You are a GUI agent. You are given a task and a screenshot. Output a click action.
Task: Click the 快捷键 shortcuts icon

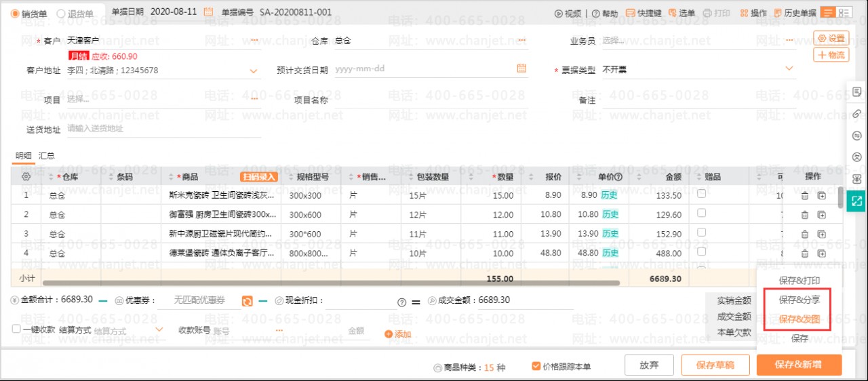[x=630, y=13]
